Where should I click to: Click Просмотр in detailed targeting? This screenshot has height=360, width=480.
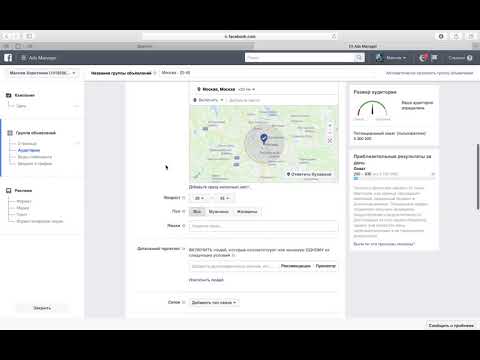(x=326, y=266)
